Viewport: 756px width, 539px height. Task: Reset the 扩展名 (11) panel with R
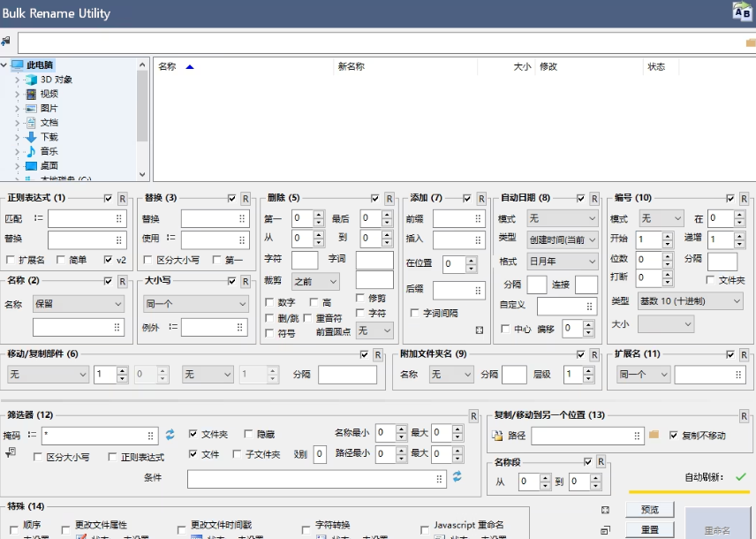point(745,354)
